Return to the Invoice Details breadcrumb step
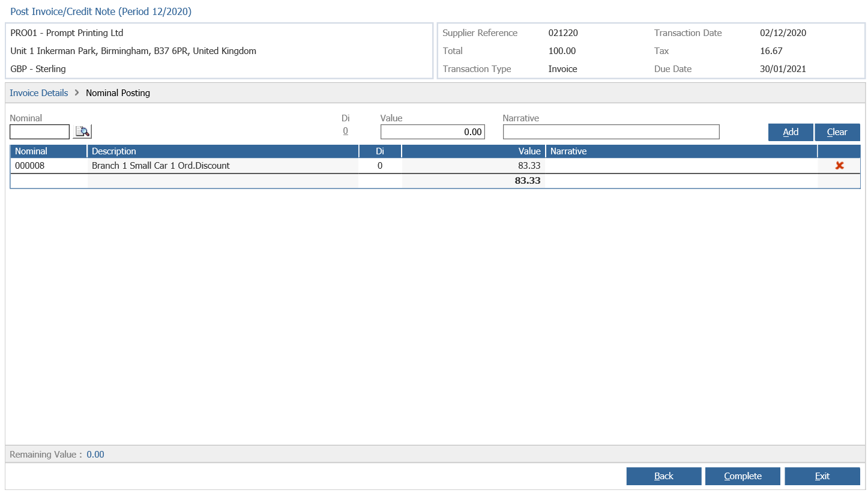 tap(39, 93)
